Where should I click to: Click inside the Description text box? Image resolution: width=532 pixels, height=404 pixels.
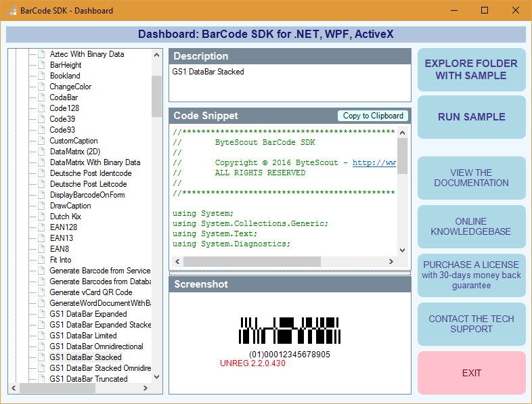[x=290, y=83]
